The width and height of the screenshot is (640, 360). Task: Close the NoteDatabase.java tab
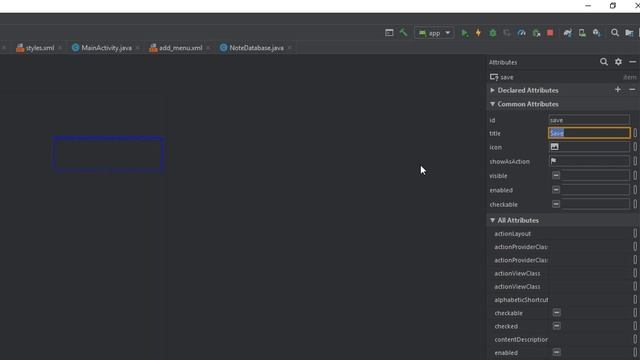290,48
